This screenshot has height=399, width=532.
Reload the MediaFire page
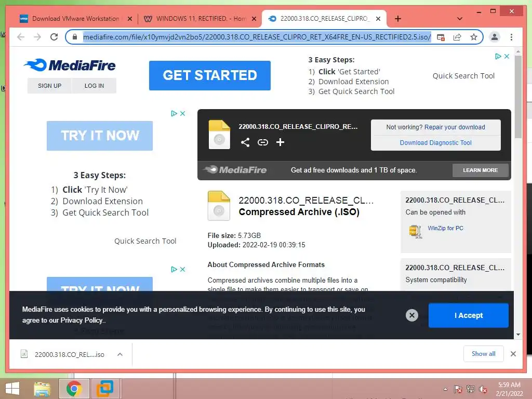[x=54, y=37]
